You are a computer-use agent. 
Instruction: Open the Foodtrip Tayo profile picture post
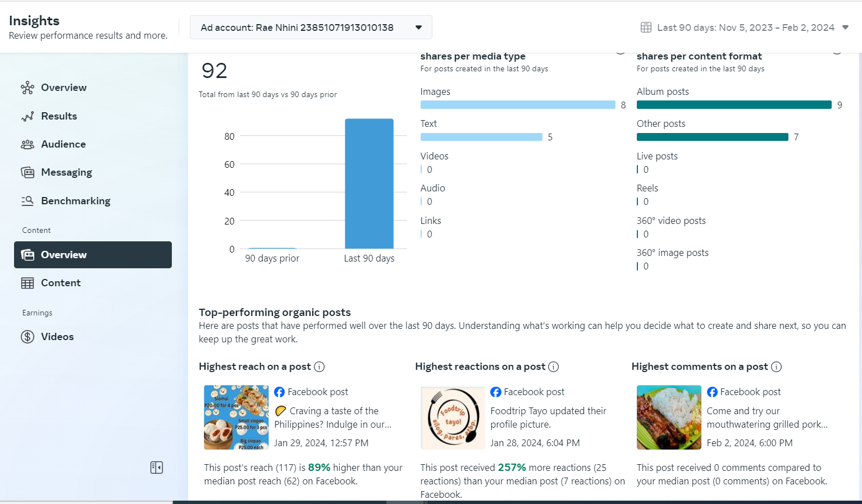[x=548, y=418]
